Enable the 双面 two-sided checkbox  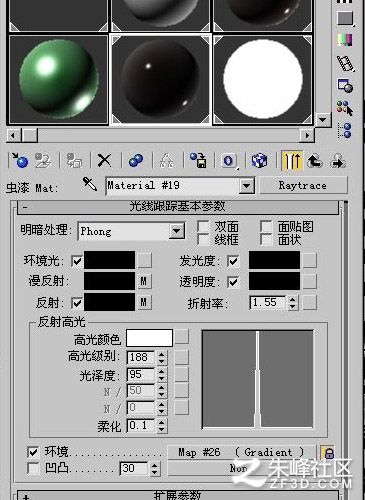tap(203, 226)
